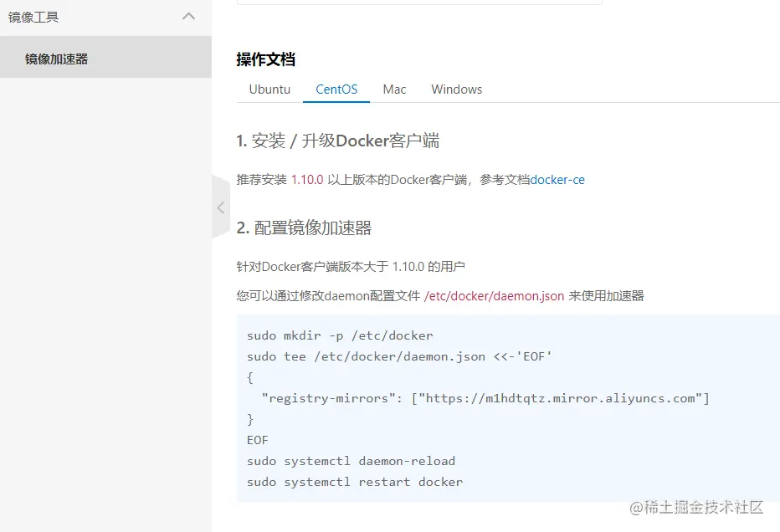The width and height of the screenshot is (780, 532).
Task: Click the sudo mkdir -p /etc/docker line
Action: click(x=340, y=335)
